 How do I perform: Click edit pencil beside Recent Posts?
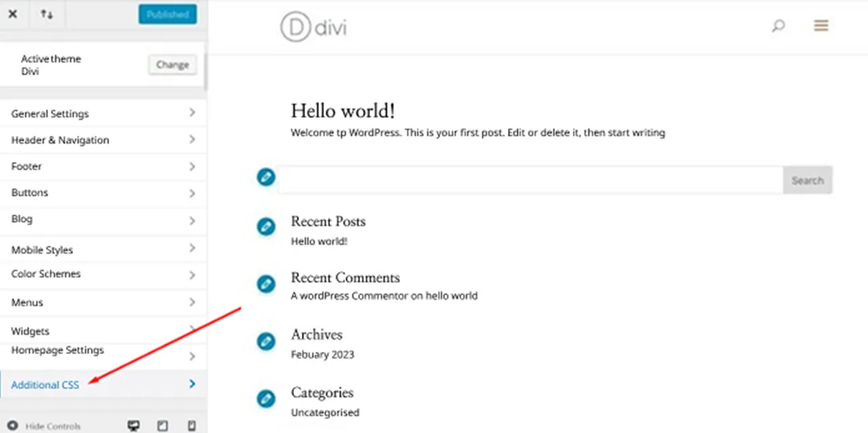[x=266, y=227]
